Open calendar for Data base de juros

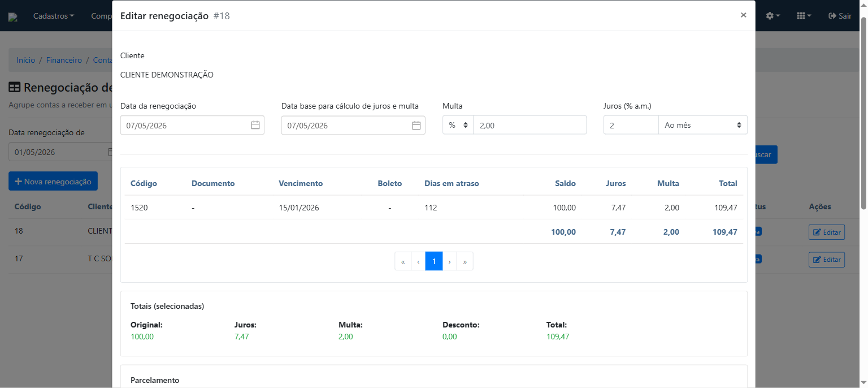point(416,125)
